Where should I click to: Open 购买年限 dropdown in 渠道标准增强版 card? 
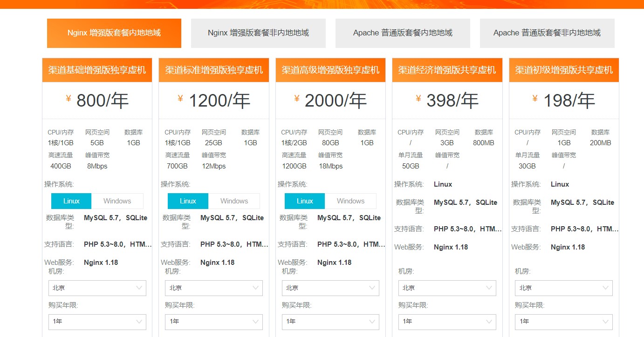point(214,322)
